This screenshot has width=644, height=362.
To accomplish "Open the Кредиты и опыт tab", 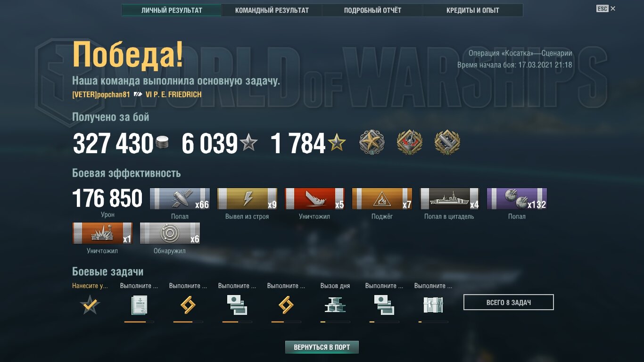I will pyautogui.click(x=473, y=10).
